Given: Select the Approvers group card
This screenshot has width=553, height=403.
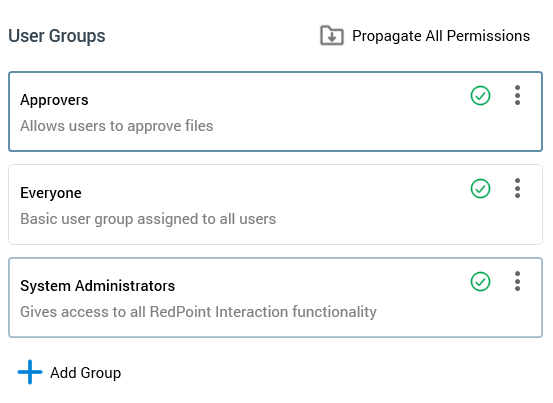Looking at the screenshot, I should click(275, 112).
